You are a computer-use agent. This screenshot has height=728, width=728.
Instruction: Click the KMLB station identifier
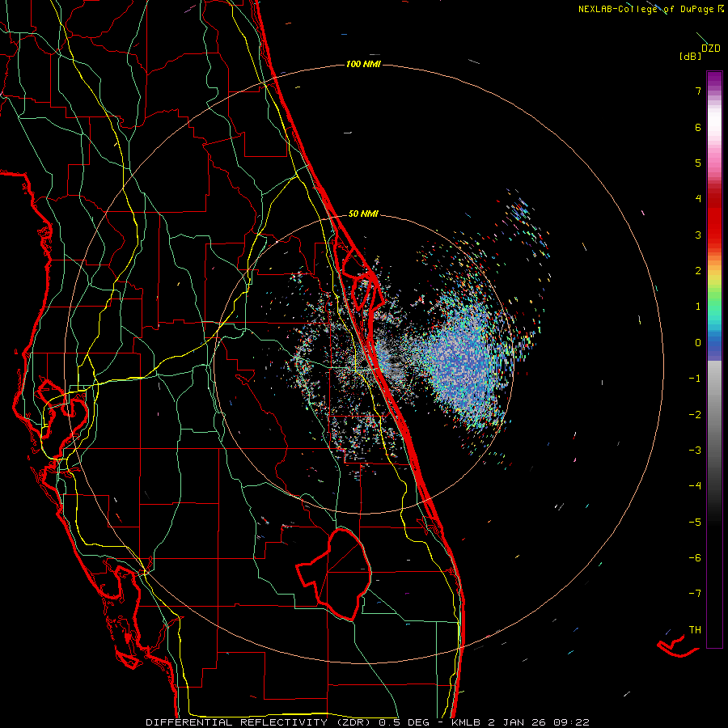466,722
